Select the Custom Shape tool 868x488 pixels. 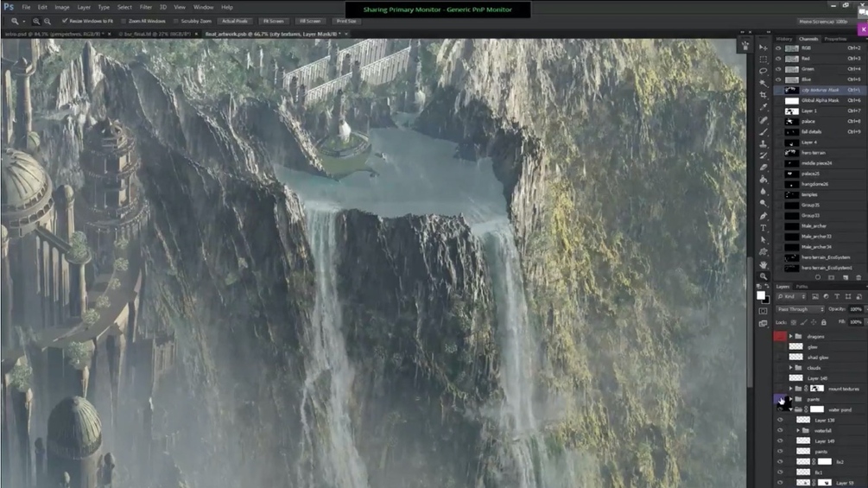click(763, 252)
